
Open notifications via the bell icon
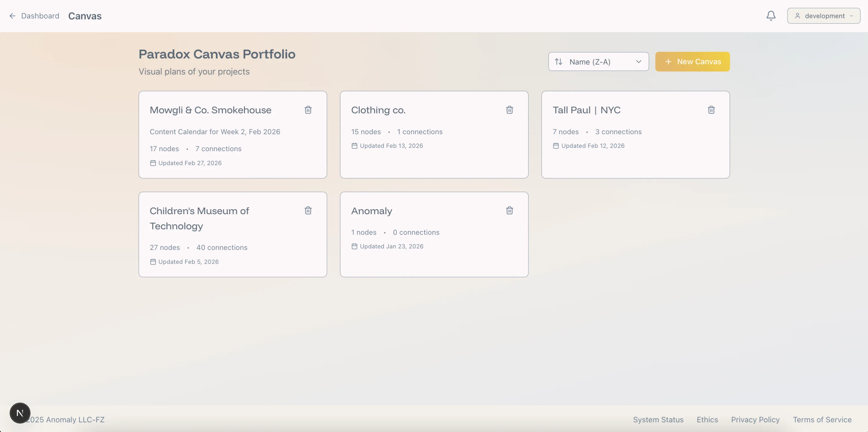tap(771, 15)
